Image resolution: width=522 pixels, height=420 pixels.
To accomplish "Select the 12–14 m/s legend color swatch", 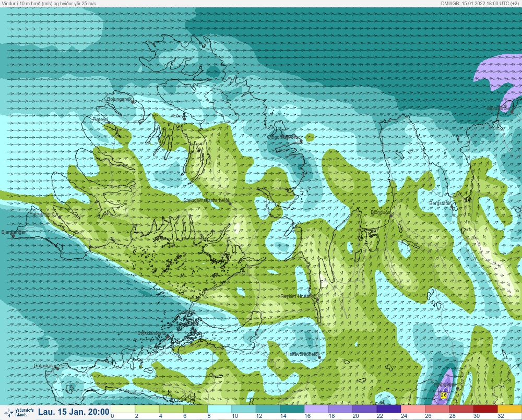I will (x=268, y=409).
